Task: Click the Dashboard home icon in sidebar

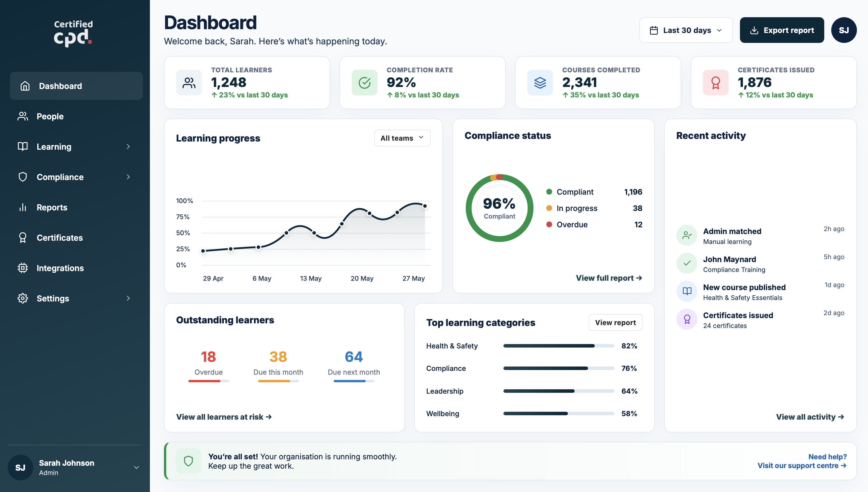Action: 25,86
